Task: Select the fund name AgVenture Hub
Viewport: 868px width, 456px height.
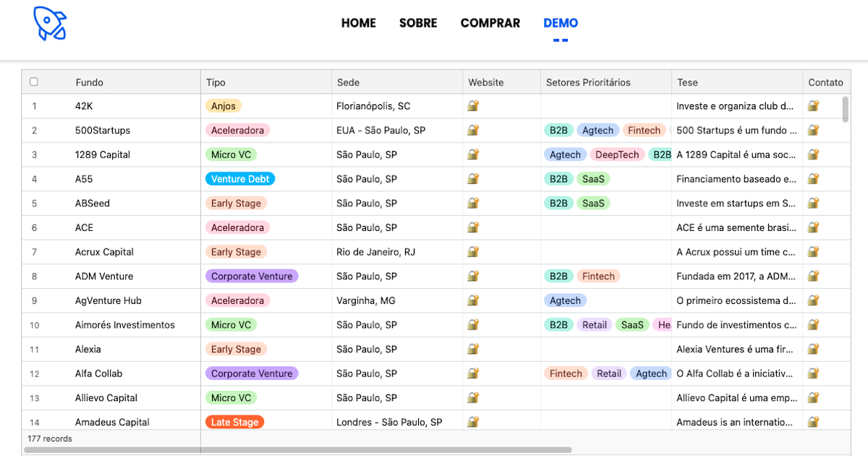Action: pyautogui.click(x=109, y=300)
